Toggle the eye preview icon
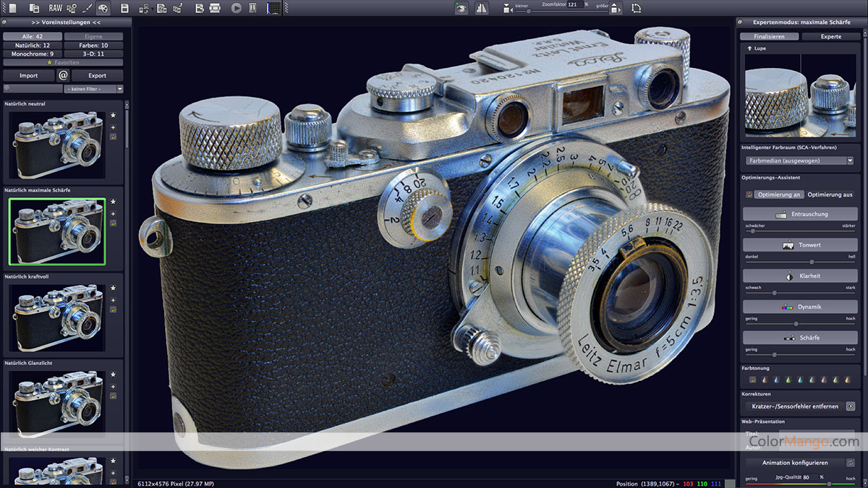 click(461, 8)
